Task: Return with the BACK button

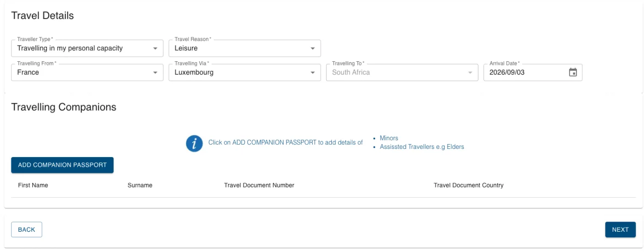Action: pos(27,229)
